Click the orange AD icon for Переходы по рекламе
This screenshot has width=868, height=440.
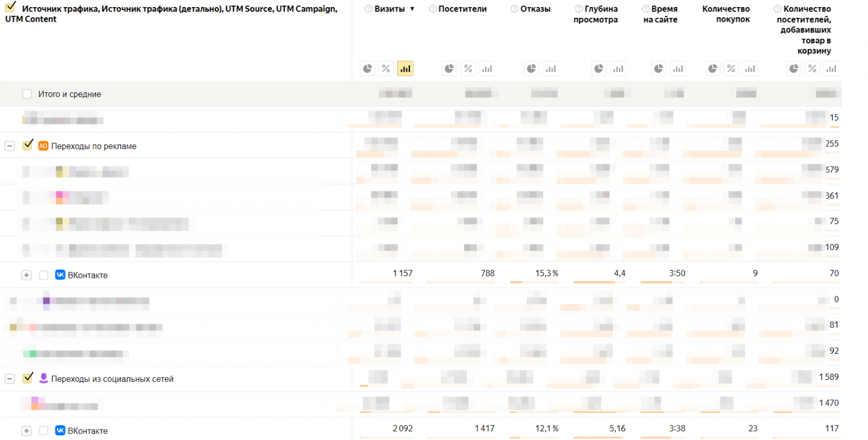pyautogui.click(x=43, y=146)
